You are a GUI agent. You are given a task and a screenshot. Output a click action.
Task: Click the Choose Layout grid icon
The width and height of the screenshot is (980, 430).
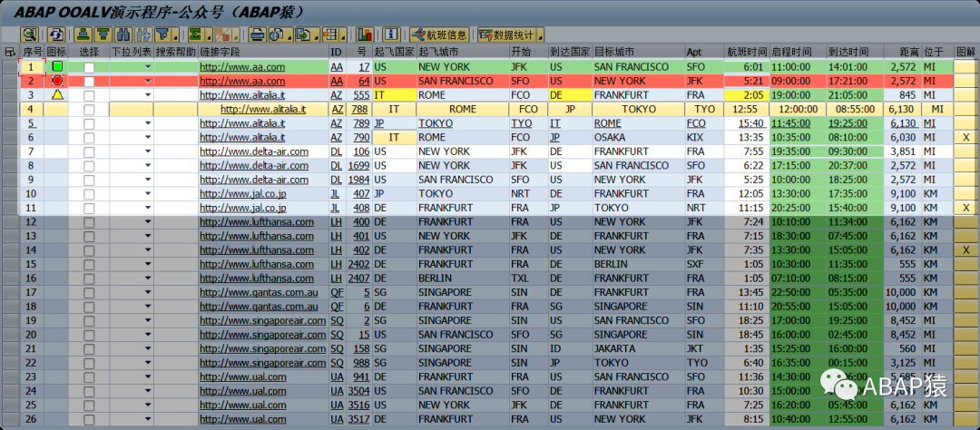coord(330,34)
